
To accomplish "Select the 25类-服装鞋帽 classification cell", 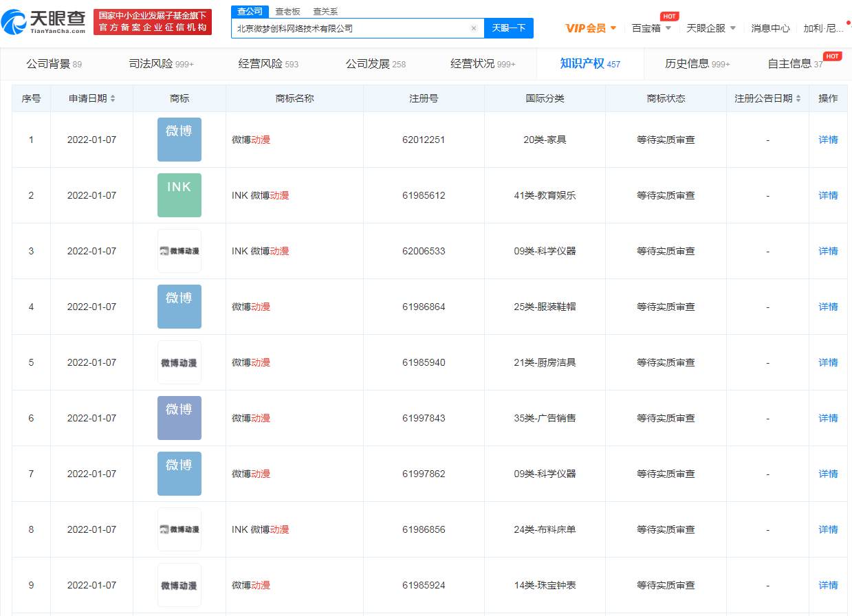I will coord(545,307).
